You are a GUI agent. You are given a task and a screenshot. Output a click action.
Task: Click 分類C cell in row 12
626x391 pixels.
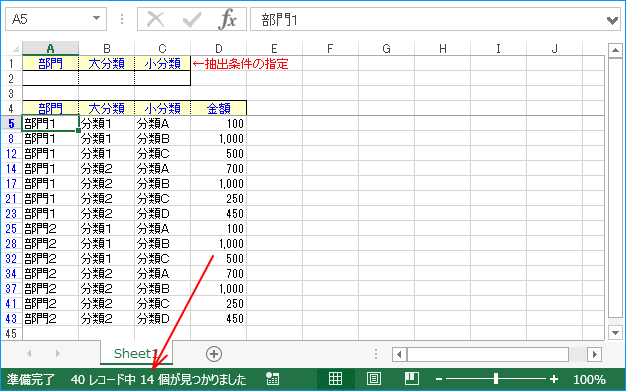click(x=162, y=154)
